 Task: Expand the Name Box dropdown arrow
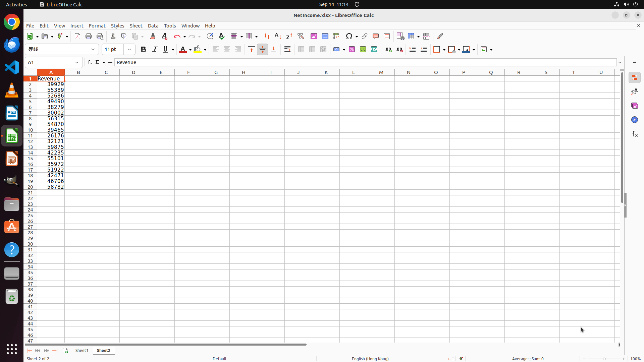coord(77,62)
